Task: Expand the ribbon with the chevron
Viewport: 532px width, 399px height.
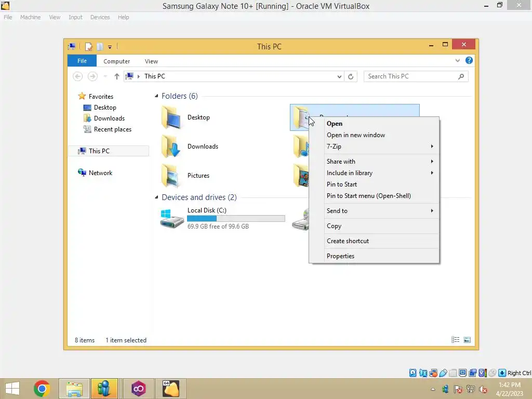Action: tap(458, 61)
